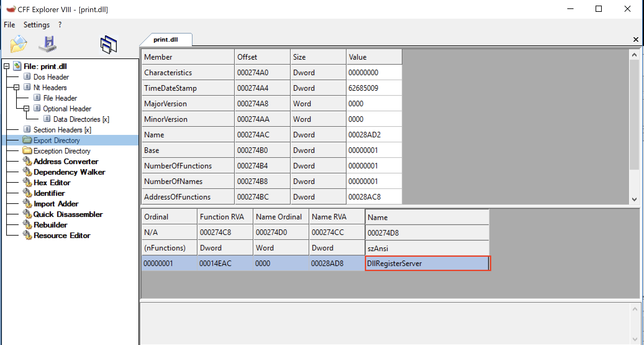Image resolution: width=644 pixels, height=345 pixels.
Task: Click the Export Directory folder icon
Action: 27,140
